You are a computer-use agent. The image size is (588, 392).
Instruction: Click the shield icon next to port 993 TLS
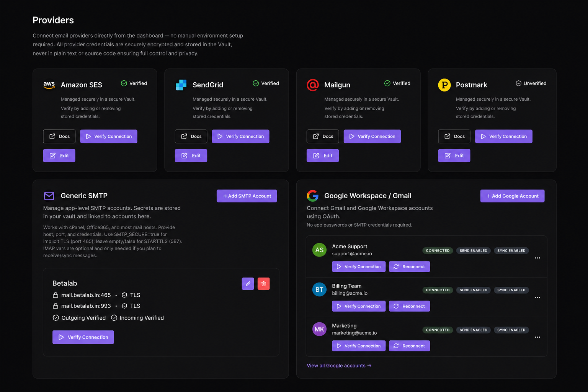[x=124, y=306]
